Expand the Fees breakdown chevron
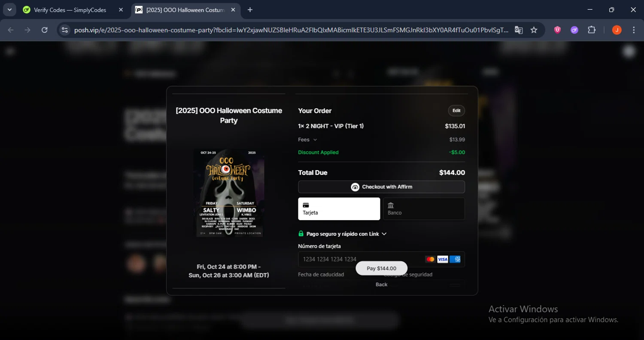 click(x=315, y=140)
